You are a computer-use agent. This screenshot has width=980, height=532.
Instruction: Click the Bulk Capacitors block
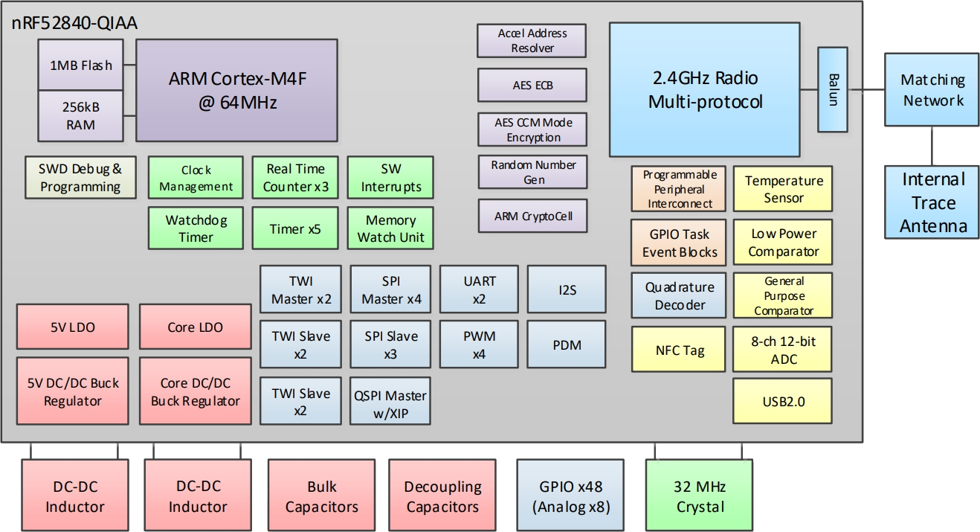click(321, 496)
